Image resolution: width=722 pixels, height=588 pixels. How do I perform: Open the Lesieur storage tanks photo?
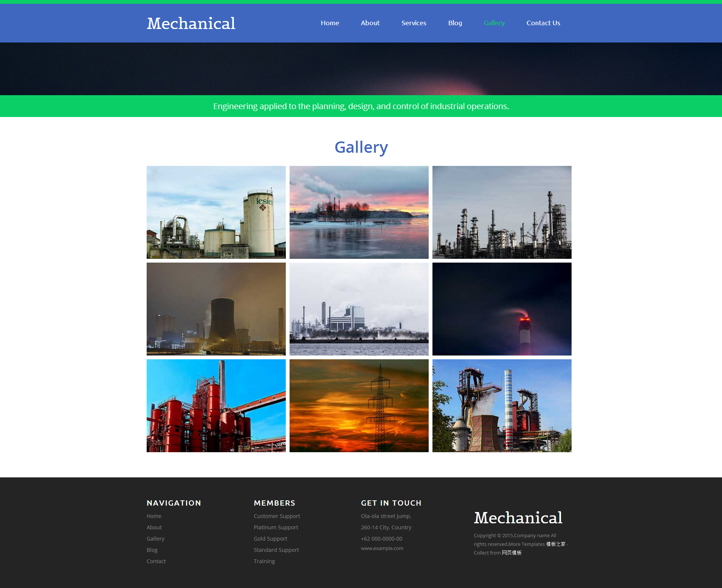[x=216, y=212]
